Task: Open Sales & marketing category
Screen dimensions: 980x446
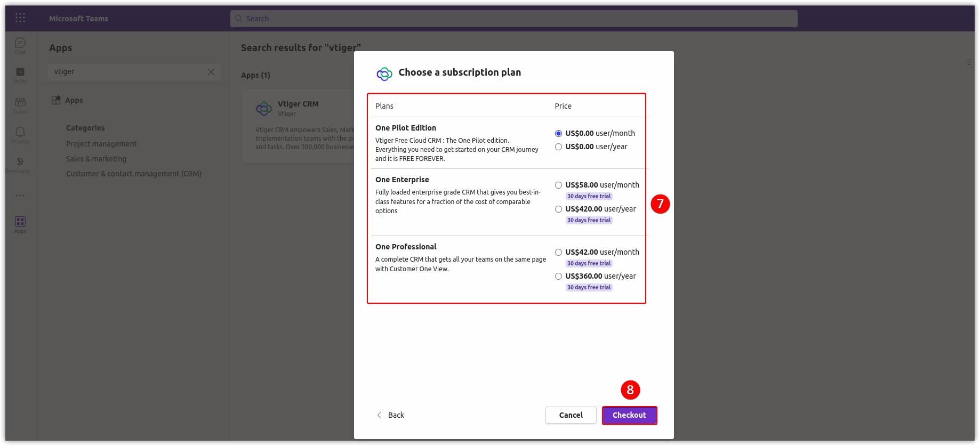Action: coord(96,159)
